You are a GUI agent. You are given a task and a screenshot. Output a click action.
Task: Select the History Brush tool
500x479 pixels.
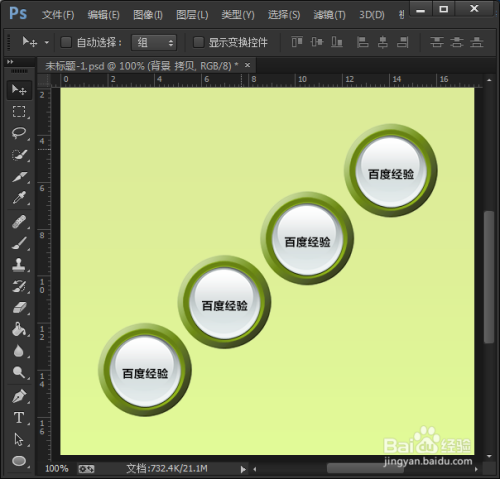coord(19,286)
